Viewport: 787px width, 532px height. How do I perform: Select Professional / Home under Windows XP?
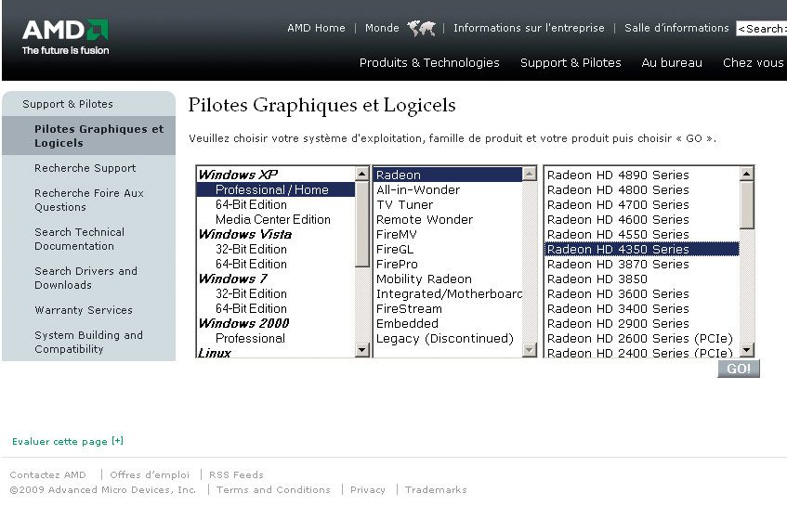coord(276,189)
